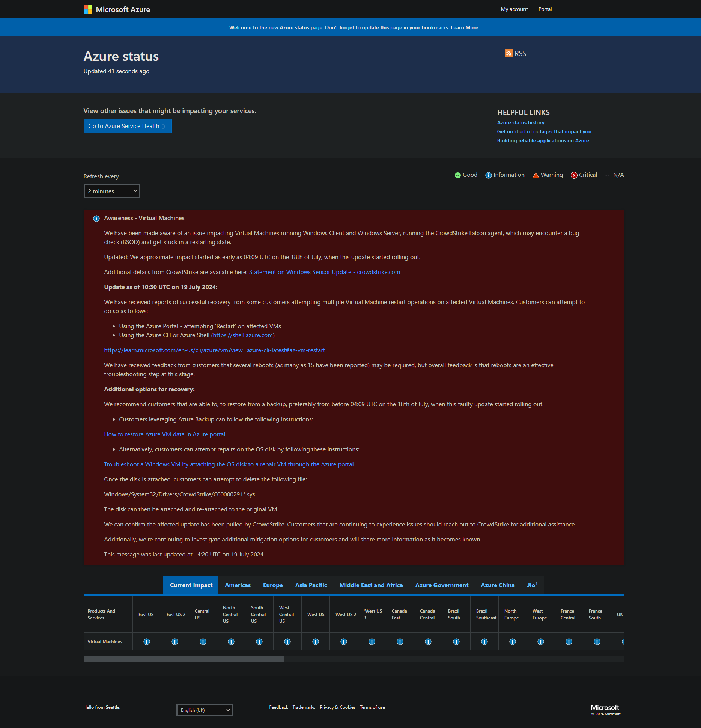The image size is (701, 728).
Task: Click the Awareness information icon beside Virtual Machines
Action: [x=96, y=219]
